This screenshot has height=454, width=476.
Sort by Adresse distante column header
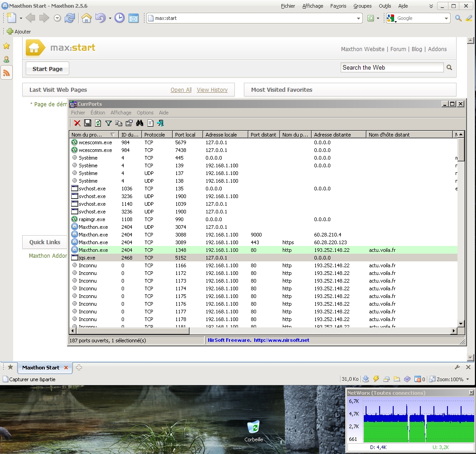coord(339,134)
